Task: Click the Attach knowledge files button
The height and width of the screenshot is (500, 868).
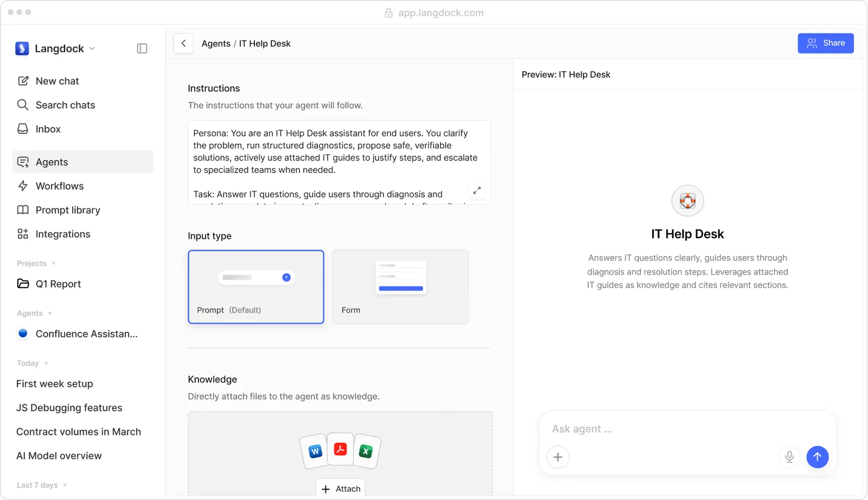Action: point(341,489)
